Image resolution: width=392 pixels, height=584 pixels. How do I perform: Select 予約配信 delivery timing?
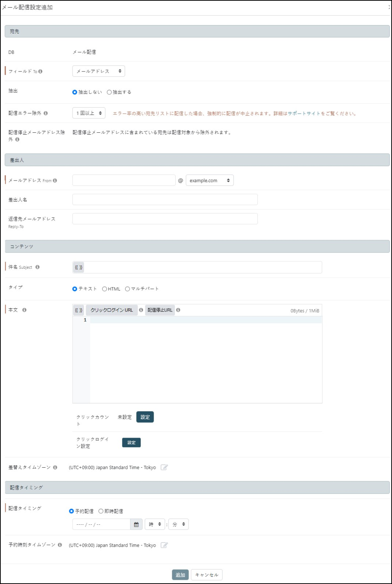(71, 511)
